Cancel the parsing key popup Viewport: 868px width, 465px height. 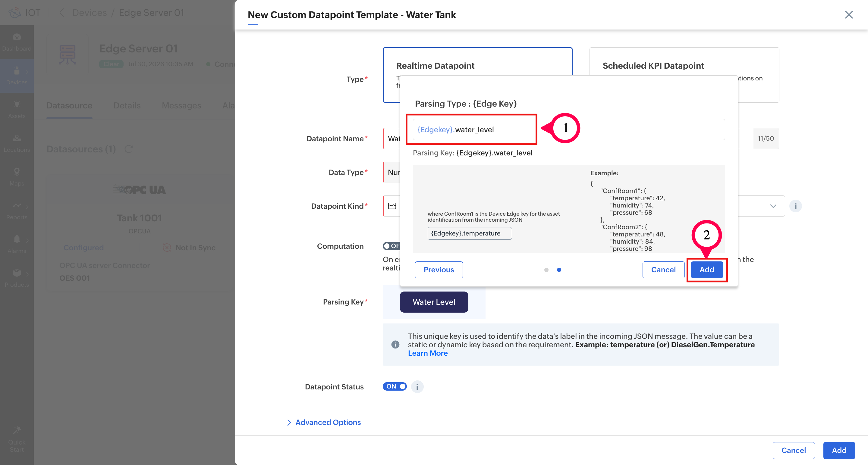pyautogui.click(x=663, y=270)
